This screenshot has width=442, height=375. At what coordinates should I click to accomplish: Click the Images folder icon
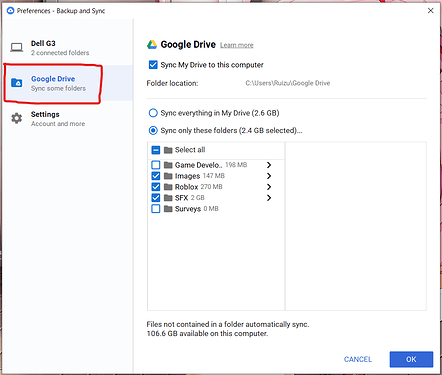click(x=168, y=176)
